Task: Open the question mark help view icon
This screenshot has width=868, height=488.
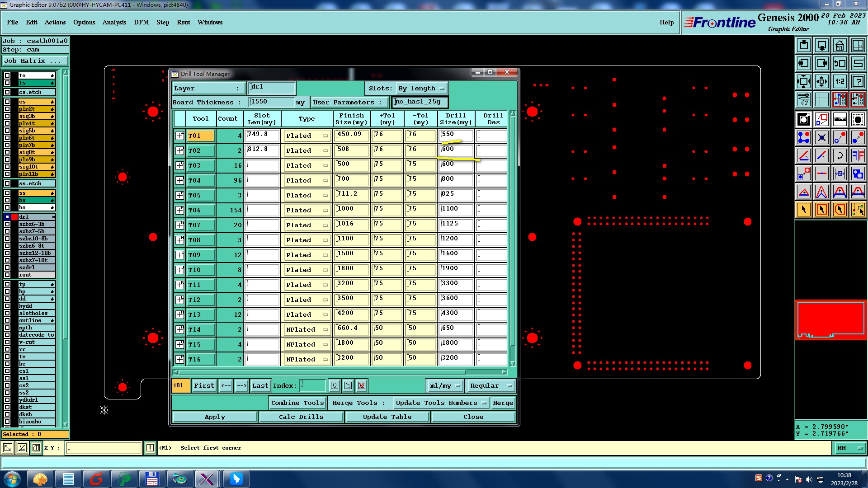Action: [858, 82]
